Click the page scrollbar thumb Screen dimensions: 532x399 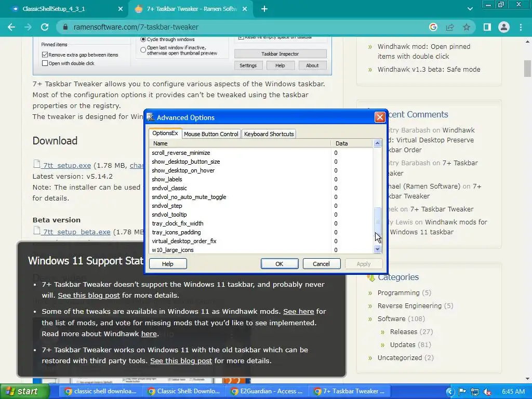(x=527, y=69)
